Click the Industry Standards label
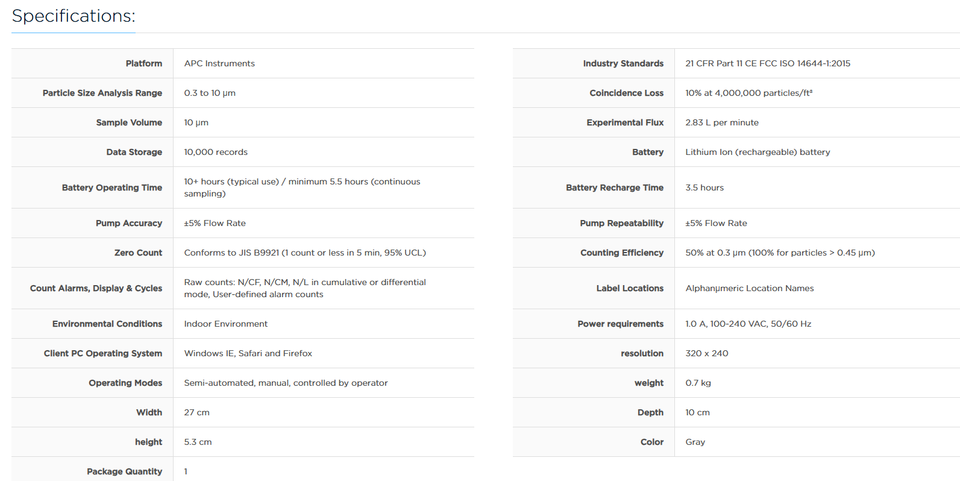 click(623, 64)
